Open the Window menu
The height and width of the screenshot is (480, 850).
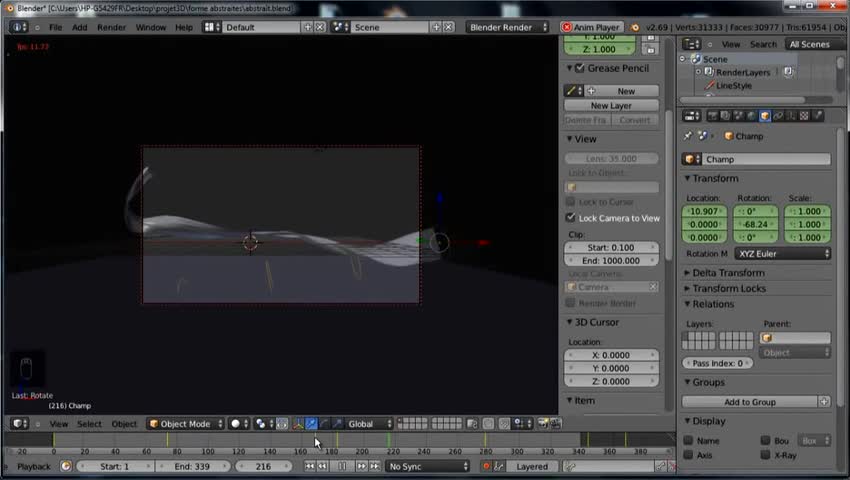pyautogui.click(x=151, y=27)
